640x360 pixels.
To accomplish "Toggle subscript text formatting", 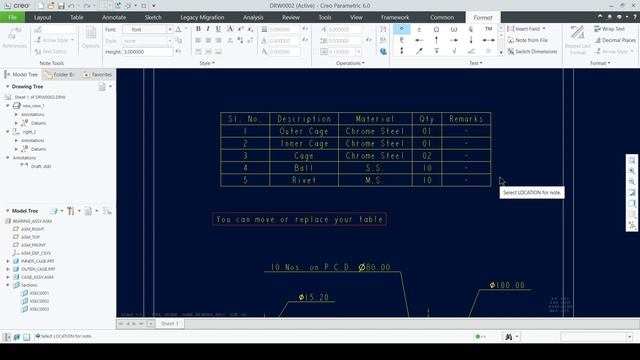I will tap(250, 29).
